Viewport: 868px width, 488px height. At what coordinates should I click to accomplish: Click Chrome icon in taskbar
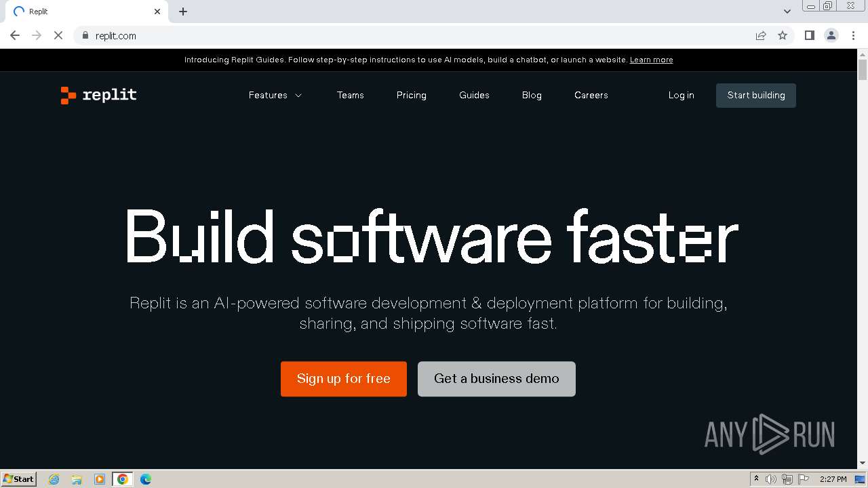click(123, 479)
